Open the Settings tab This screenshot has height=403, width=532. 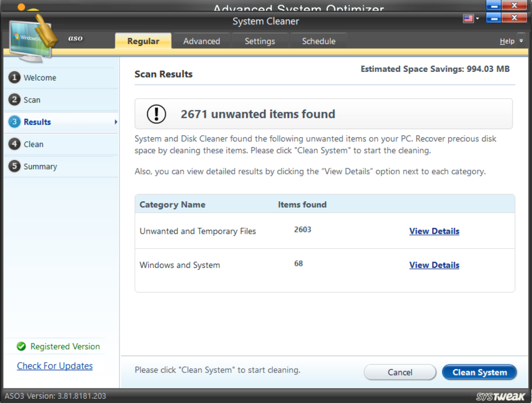tap(260, 41)
